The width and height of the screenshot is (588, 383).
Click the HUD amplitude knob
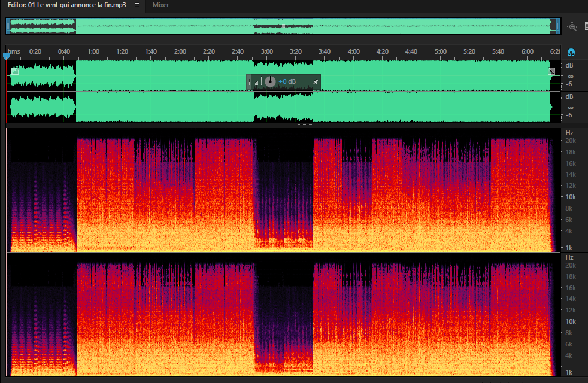coord(270,81)
